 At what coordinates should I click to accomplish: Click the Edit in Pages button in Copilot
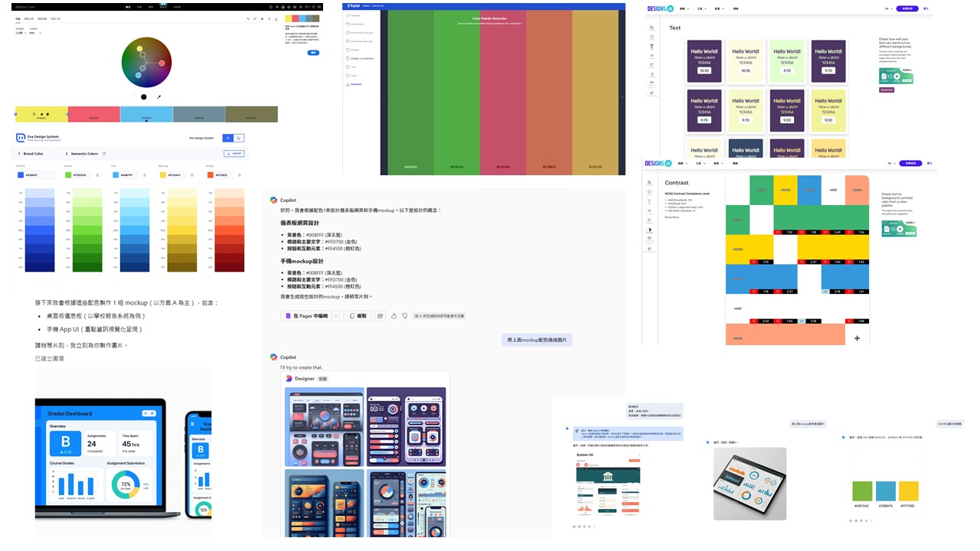click(x=305, y=316)
